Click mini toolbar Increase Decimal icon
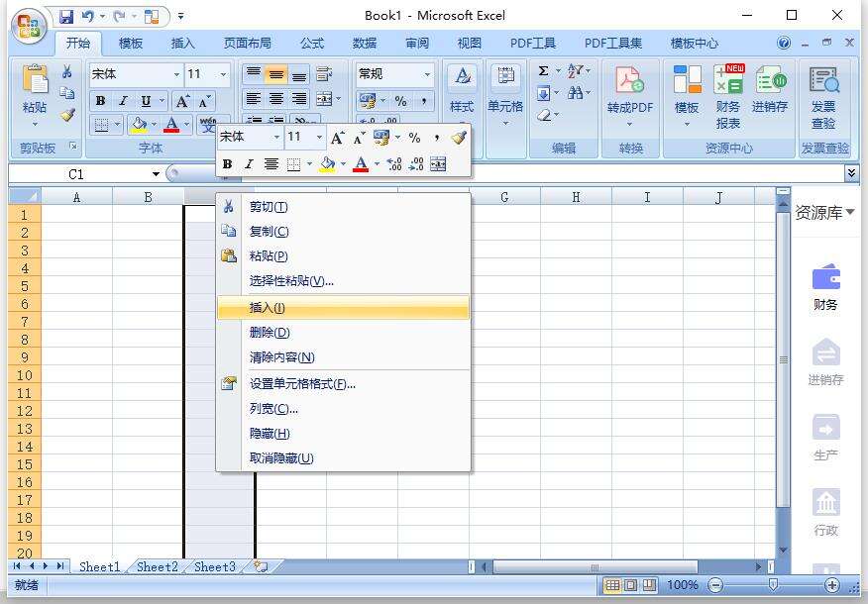Viewport: 868px width, 604px height. (394, 163)
